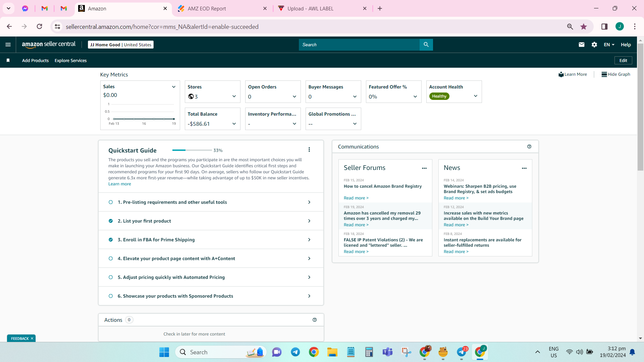Click the Edit button in the navigation bar
The width and height of the screenshot is (644, 362).
pos(623,60)
